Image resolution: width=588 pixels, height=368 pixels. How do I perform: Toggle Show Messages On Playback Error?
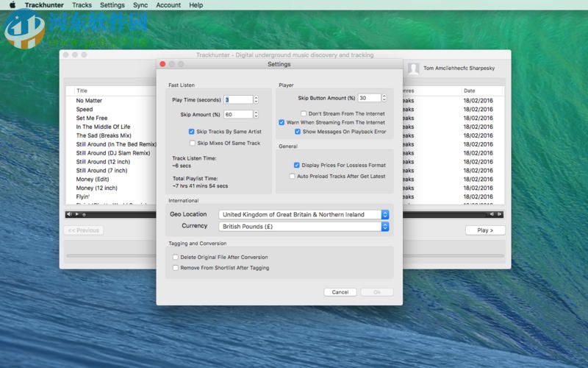pos(298,132)
